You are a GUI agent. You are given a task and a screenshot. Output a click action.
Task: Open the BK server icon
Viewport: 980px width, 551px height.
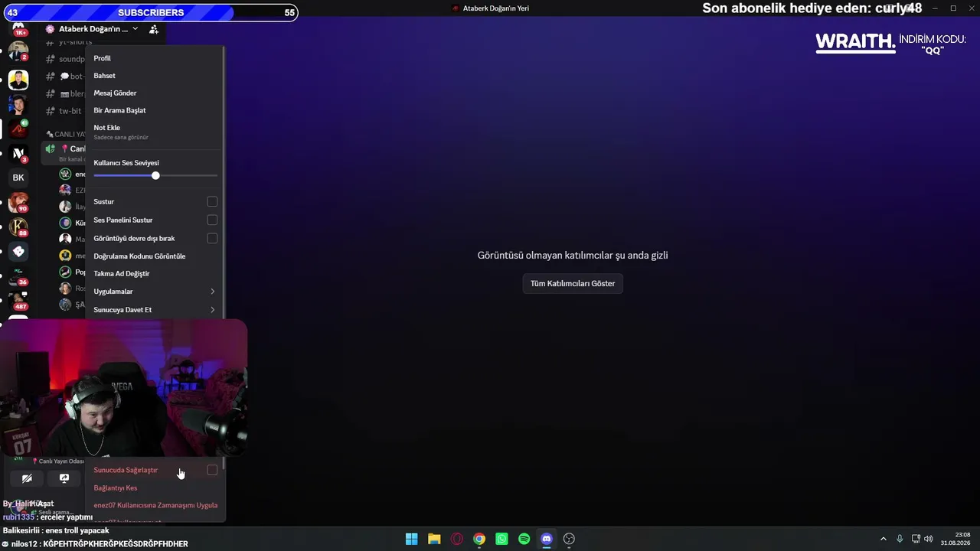click(18, 178)
